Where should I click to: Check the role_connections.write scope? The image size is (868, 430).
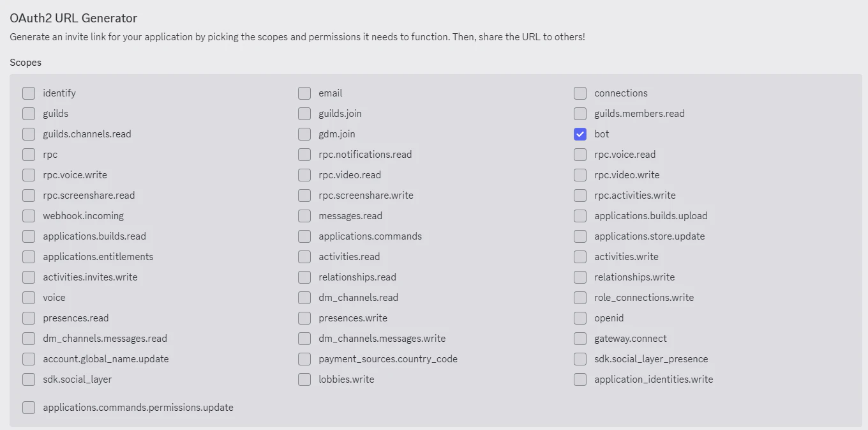580,298
